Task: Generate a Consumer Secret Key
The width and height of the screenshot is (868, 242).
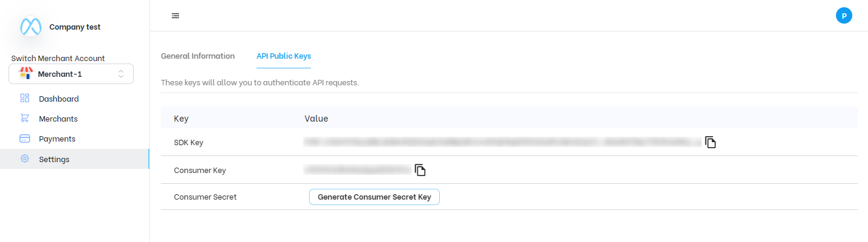Action: (374, 197)
